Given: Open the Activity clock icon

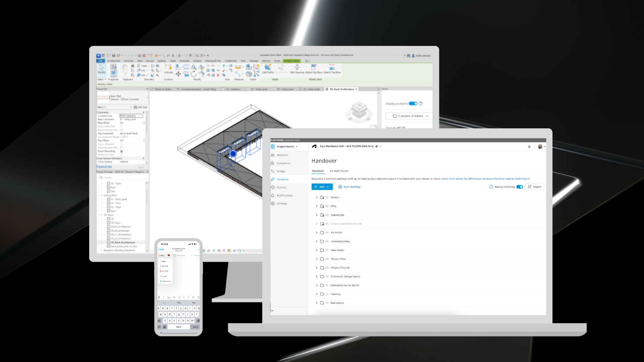Looking at the screenshot, I should pyautogui.click(x=273, y=187).
